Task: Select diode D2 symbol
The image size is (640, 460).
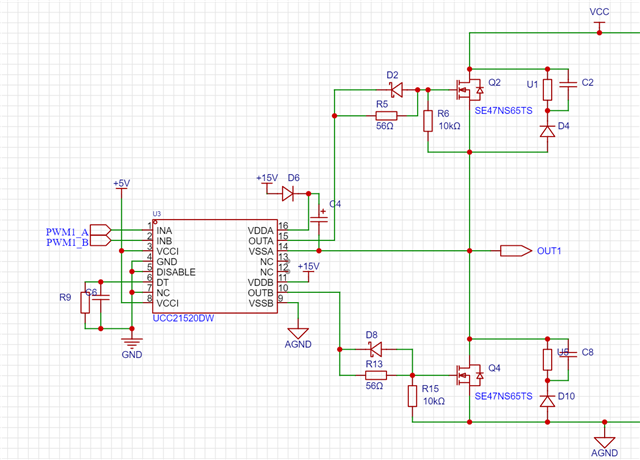Action: (396, 90)
